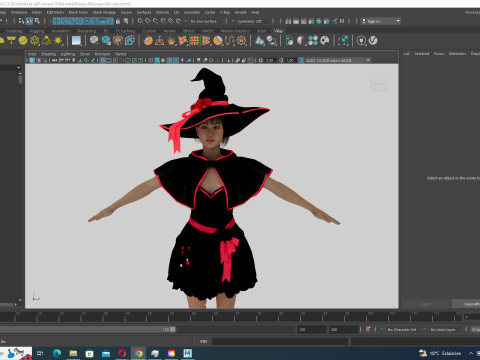Open the viewport Shading menu
480x360 pixels.
(x=48, y=54)
